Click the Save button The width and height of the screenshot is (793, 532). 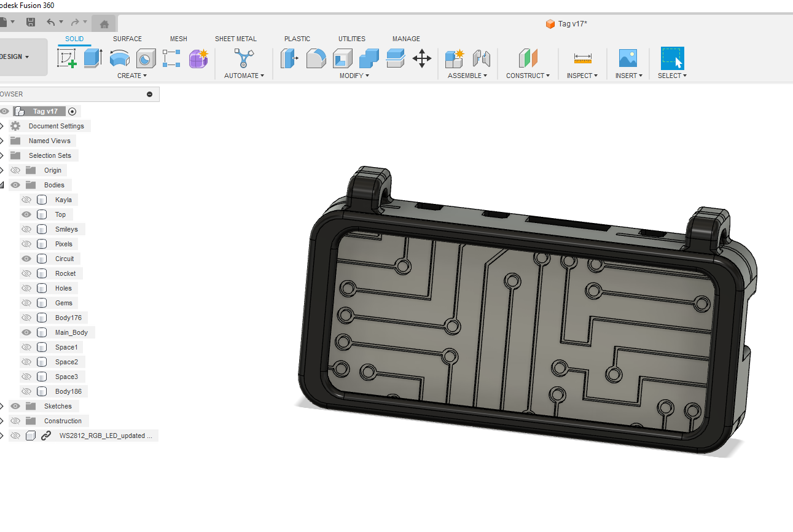[30, 22]
